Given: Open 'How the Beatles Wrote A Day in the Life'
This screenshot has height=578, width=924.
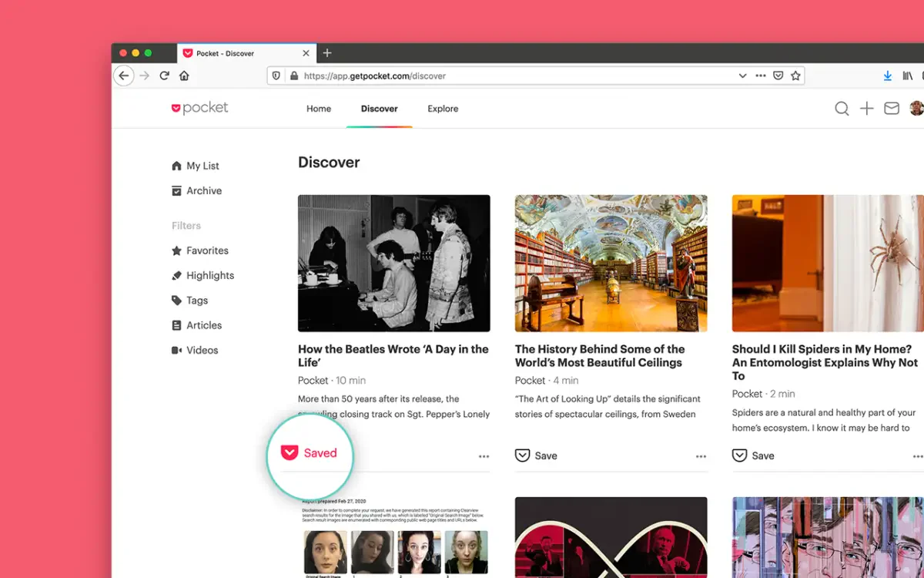Looking at the screenshot, I should click(x=393, y=356).
